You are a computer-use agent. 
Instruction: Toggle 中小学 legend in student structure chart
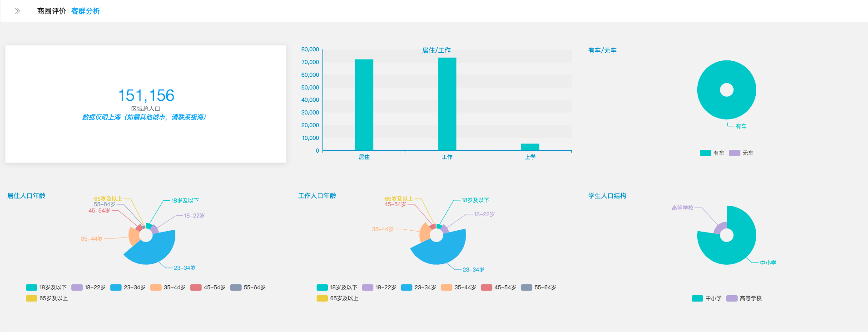pyautogui.click(x=706, y=298)
